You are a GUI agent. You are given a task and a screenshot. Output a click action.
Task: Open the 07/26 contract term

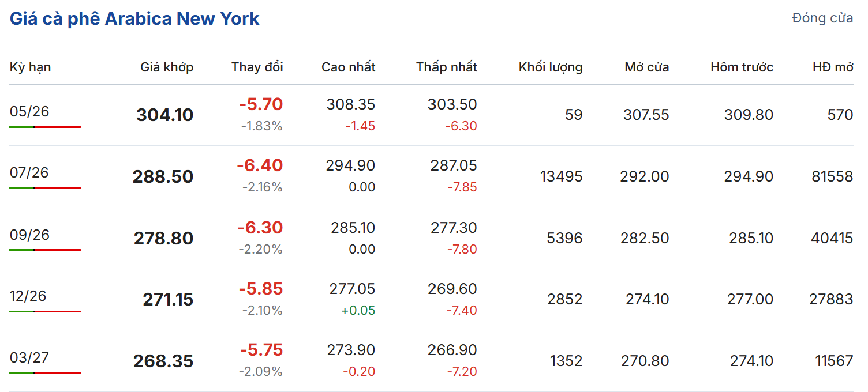coord(29,172)
